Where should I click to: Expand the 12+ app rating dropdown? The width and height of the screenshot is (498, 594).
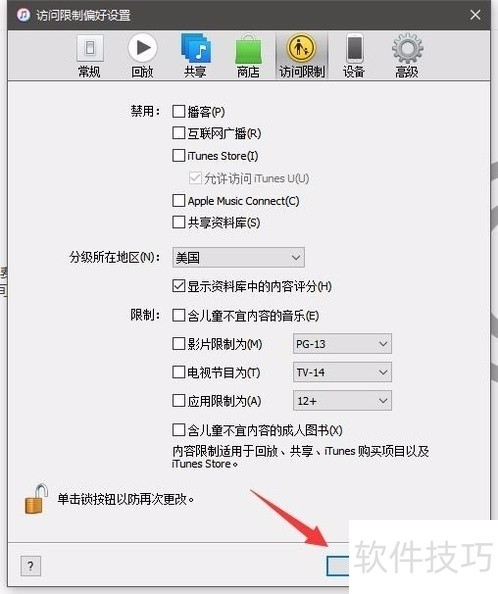click(342, 401)
